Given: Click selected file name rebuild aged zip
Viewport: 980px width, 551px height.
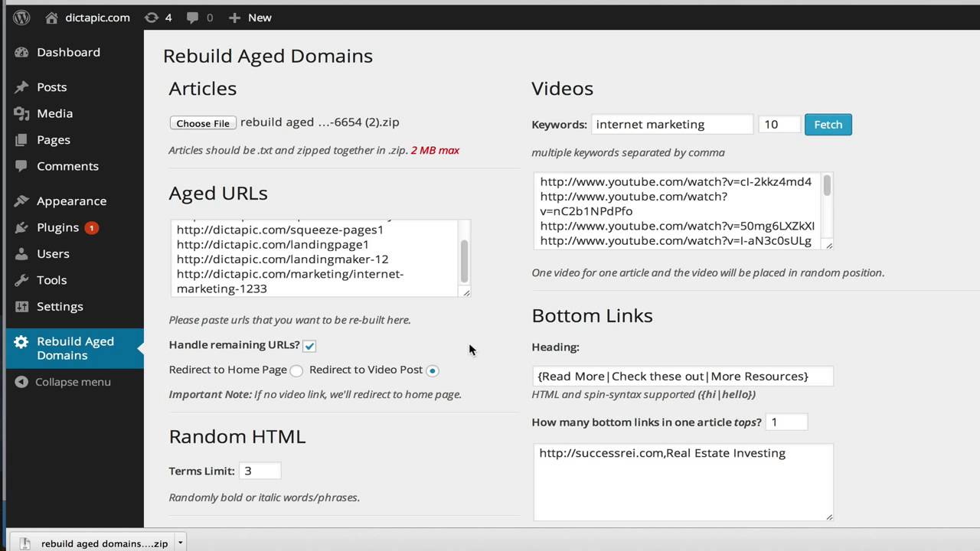Looking at the screenshot, I should pyautogui.click(x=319, y=122).
